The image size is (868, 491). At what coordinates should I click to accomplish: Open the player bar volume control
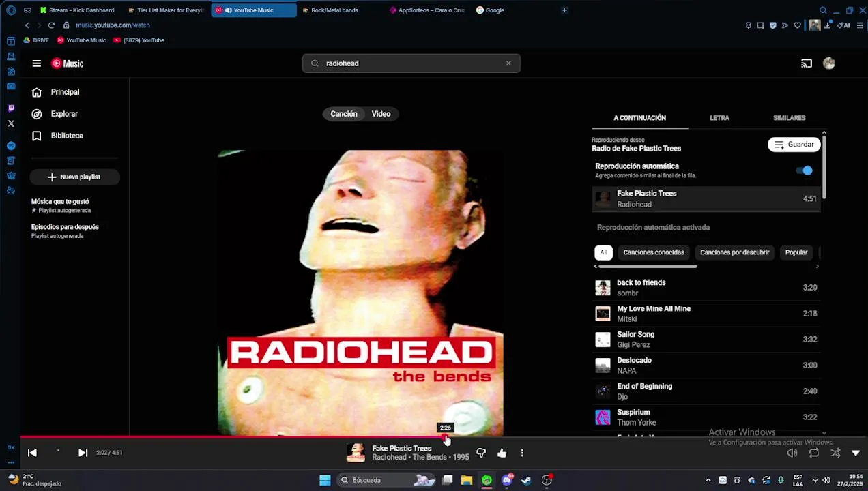[x=792, y=453]
